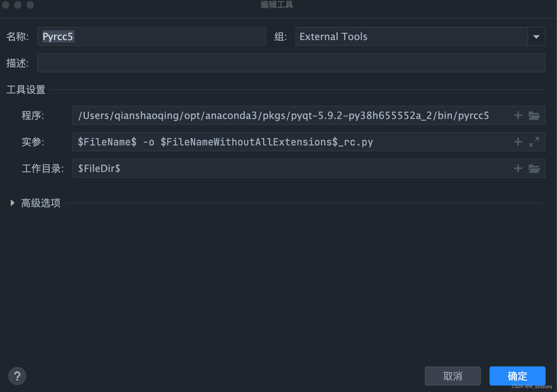This screenshot has height=392, width=557.
Task: Focus the 名称 name field containing Pyrcc5
Action: coord(152,37)
